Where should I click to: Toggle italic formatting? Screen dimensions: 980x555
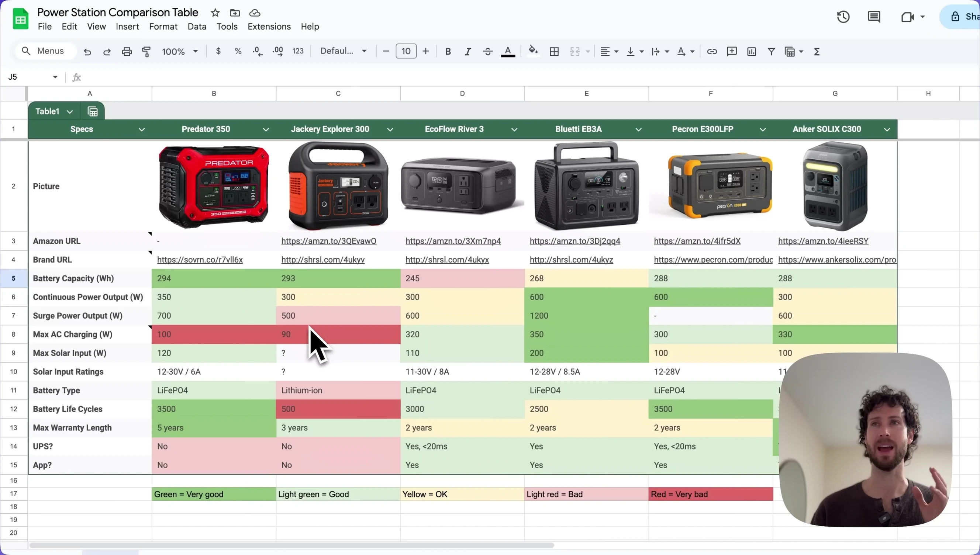(468, 52)
